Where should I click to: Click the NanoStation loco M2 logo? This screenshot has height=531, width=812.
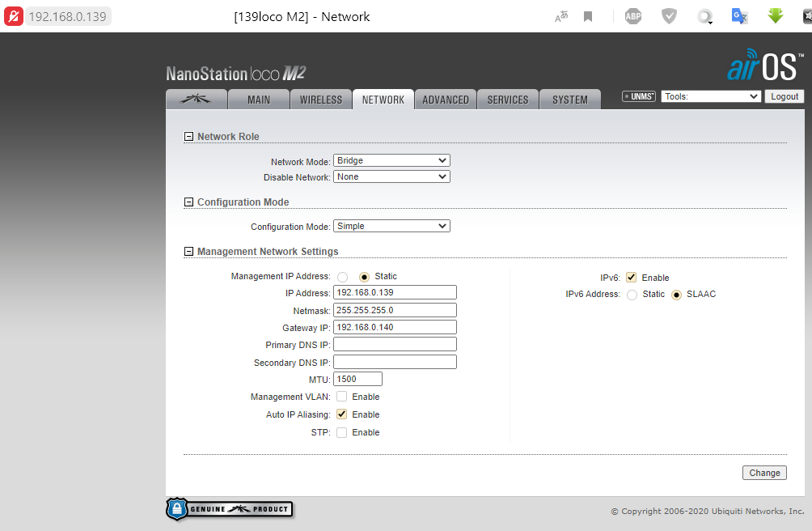pos(236,74)
